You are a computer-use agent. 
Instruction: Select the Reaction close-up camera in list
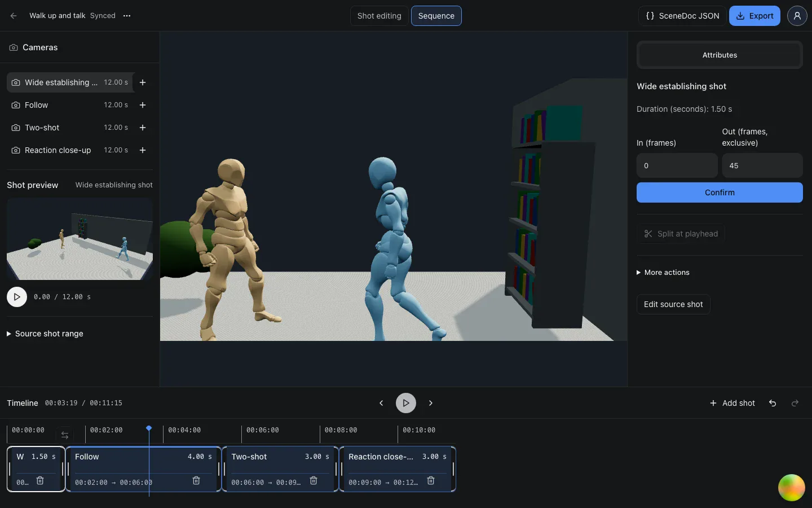[70, 150]
